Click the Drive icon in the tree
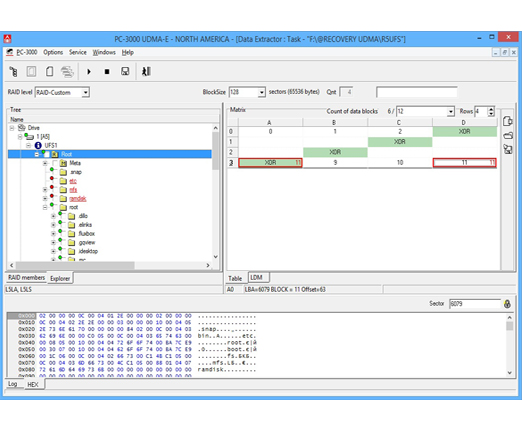522x435 pixels. [x=22, y=128]
